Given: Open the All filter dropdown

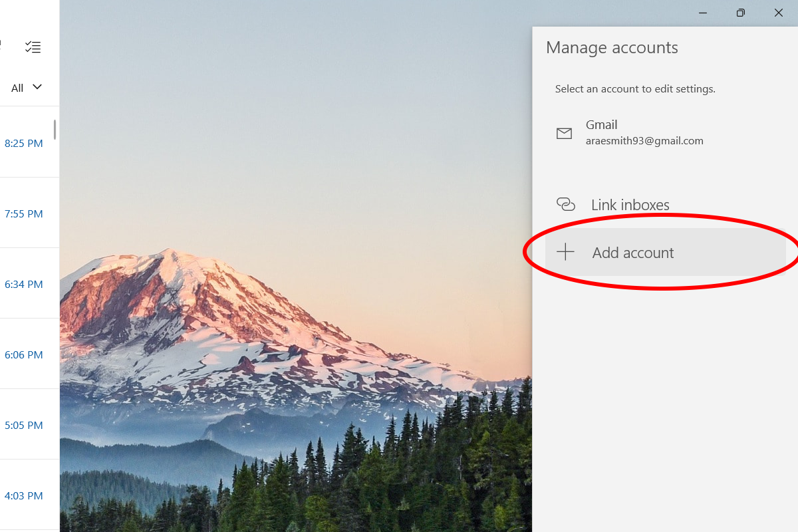Looking at the screenshot, I should pos(27,87).
